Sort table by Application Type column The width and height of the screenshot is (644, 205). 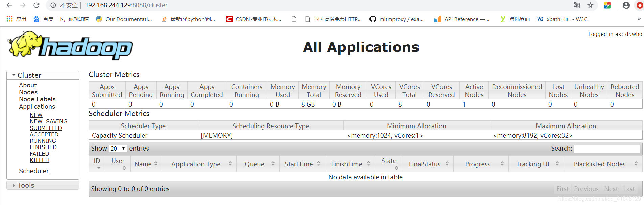pyautogui.click(x=199, y=164)
